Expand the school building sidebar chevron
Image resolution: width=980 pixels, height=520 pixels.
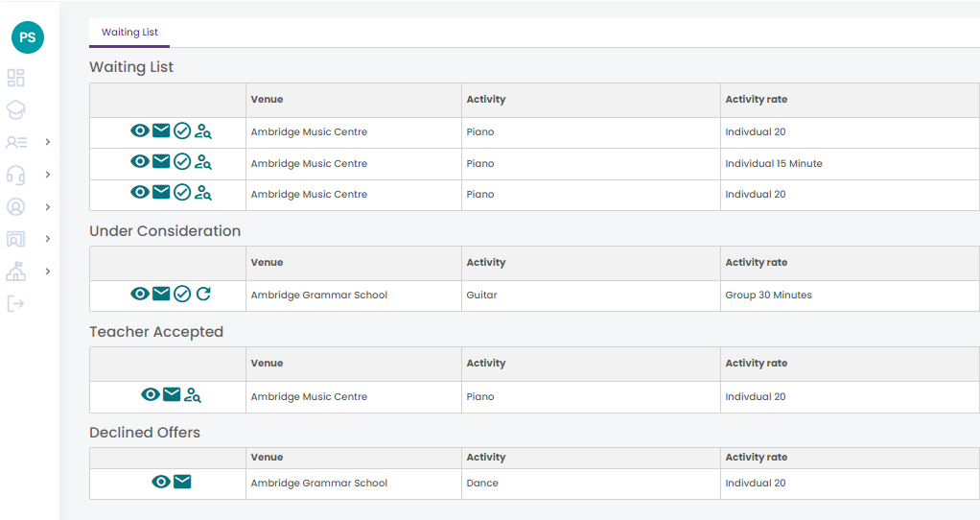[x=48, y=272]
